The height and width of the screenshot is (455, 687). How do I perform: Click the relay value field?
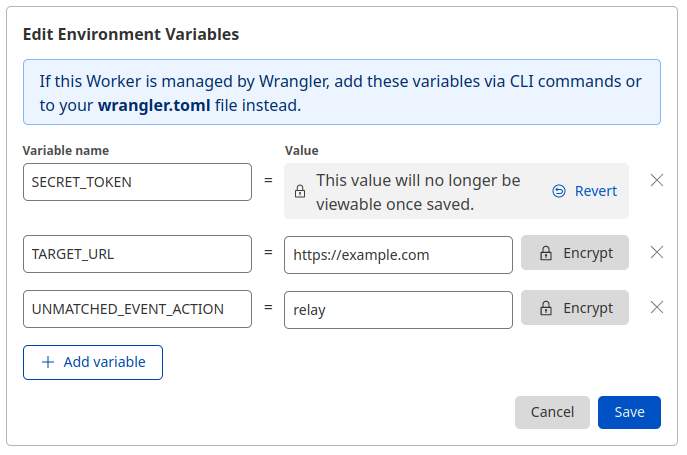398,309
